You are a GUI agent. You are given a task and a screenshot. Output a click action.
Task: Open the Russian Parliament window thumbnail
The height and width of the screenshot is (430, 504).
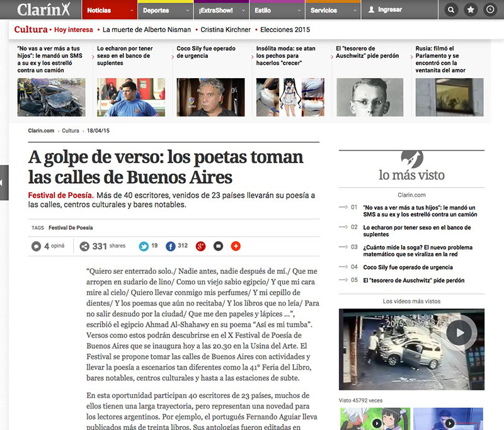449,98
